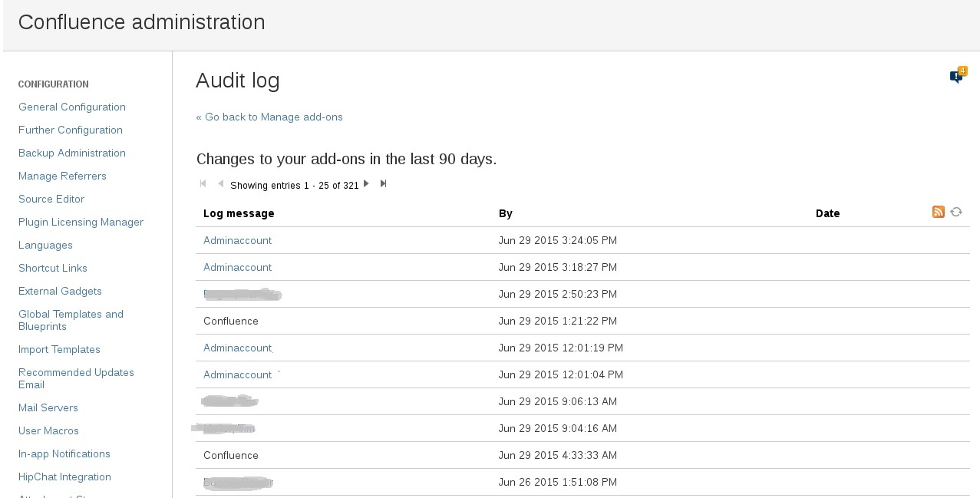
Task: Click the refresh audit log icon
Action: (956, 212)
